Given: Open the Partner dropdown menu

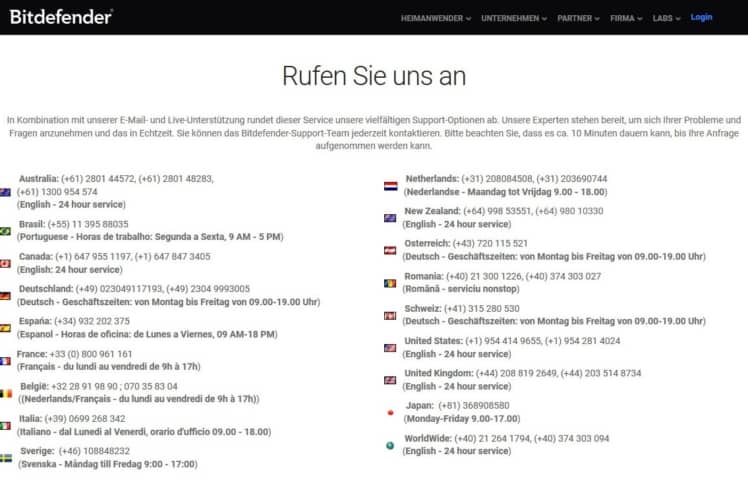Looking at the screenshot, I should 578,18.
